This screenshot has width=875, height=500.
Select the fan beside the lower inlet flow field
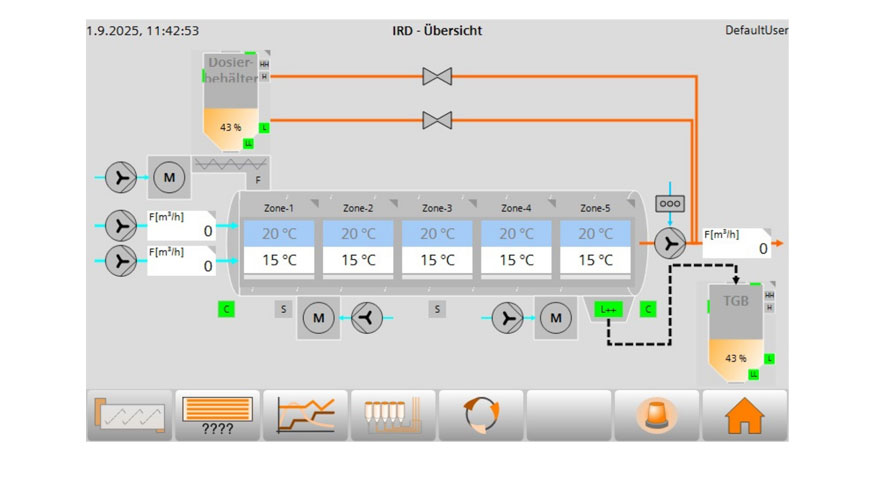121,261
